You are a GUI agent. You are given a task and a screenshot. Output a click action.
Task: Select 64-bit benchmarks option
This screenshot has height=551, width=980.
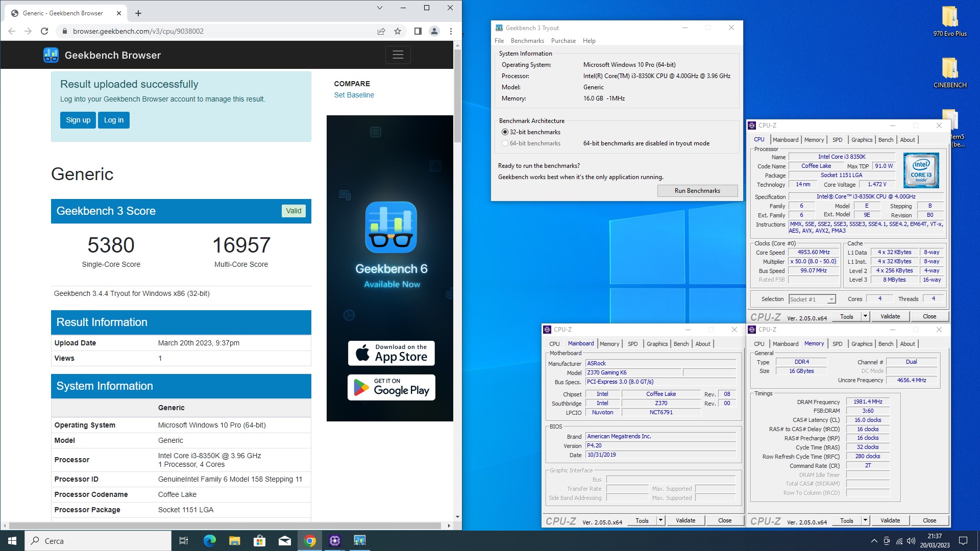(531, 143)
